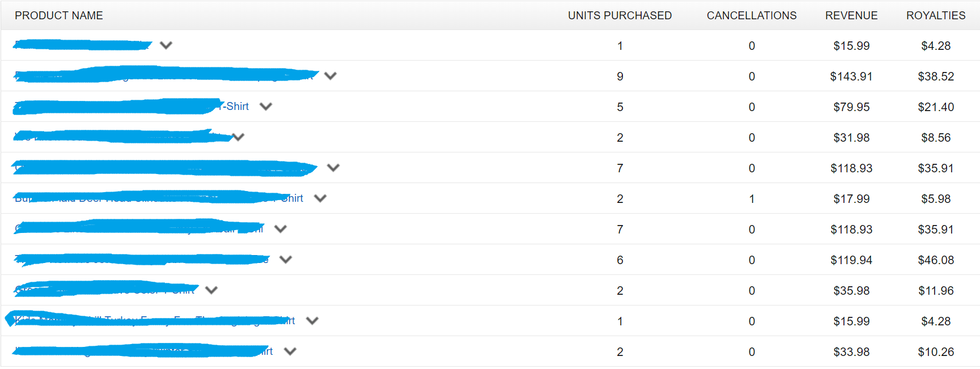This screenshot has width=980, height=369.
Task: Expand the row with $35.98 revenue
Action: tap(211, 290)
